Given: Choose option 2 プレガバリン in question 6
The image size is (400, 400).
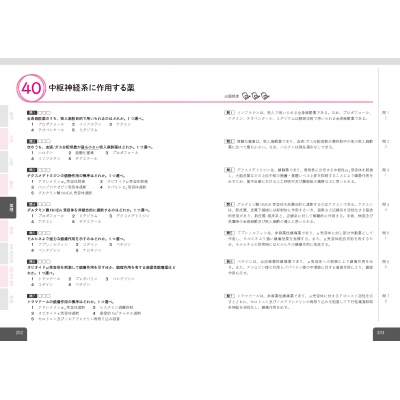Looking at the screenshot, I should tap(83, 279).
